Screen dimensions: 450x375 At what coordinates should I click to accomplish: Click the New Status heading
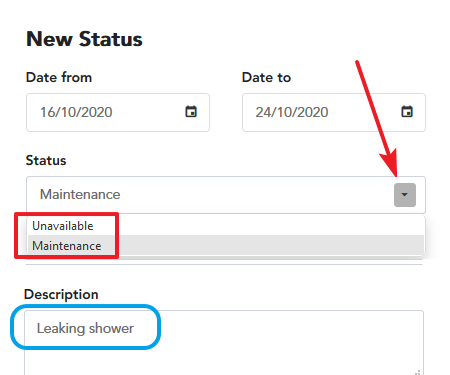pos(84,39)
